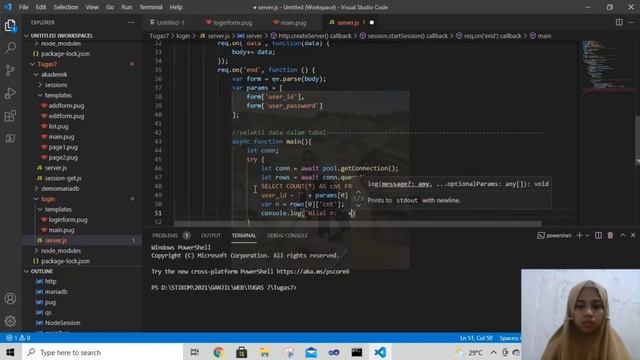The height and width of the screenshot is (360, 640).
Task: Open Task View on taskbar
Action: coord(195,352)
